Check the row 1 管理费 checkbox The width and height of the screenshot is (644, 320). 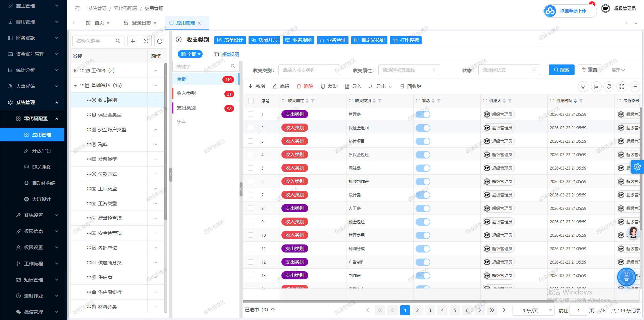click(251, 114)
